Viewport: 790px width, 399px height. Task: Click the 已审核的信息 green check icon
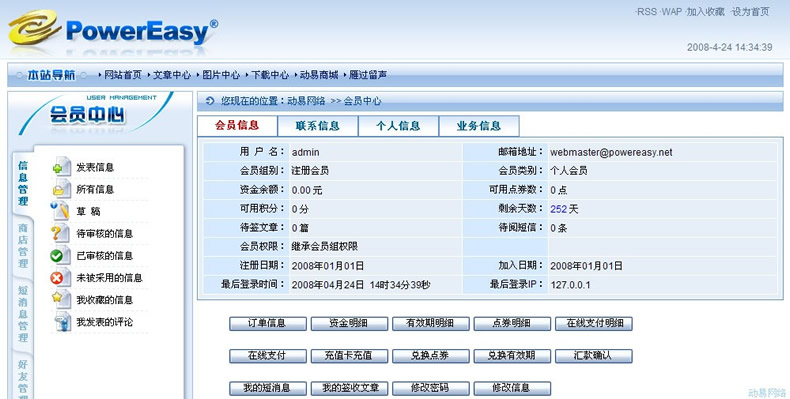pyautogui.click(x=60, y=255)
